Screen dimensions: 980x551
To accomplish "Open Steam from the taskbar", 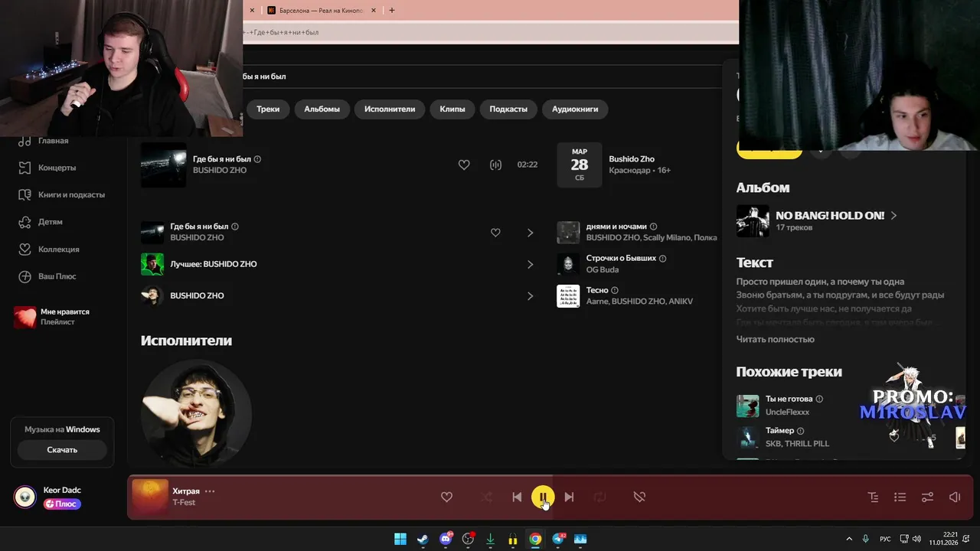I will coord(423,539).
